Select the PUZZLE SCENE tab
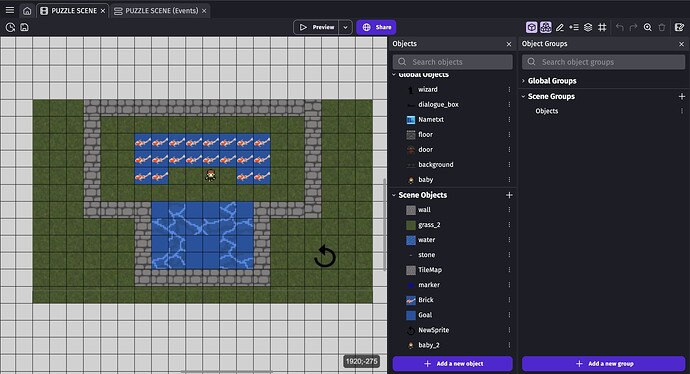This screenshot has height=374, width=690. [x=73, y=11]
